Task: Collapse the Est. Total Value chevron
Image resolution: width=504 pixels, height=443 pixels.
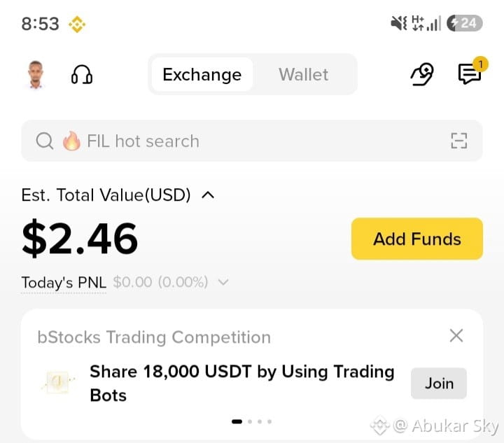Action: point(208,195)
